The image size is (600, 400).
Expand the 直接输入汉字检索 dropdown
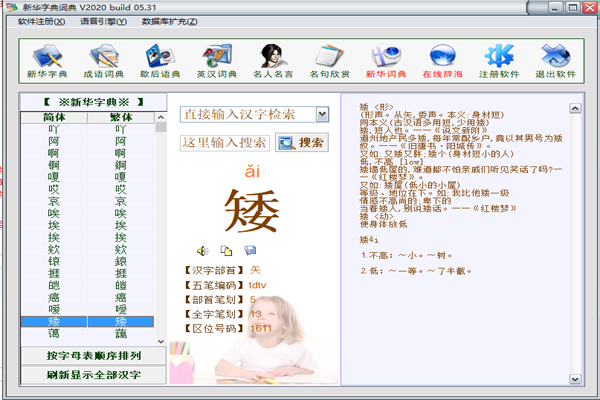(320, 115)
